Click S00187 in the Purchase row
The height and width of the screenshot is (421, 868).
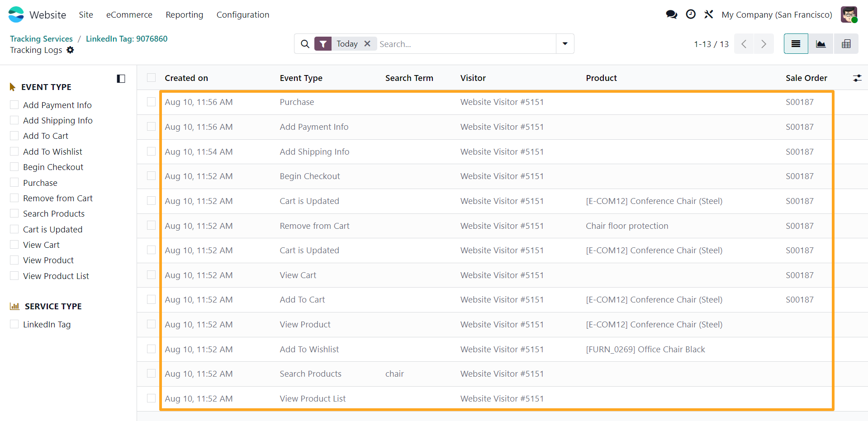[800, 102]
